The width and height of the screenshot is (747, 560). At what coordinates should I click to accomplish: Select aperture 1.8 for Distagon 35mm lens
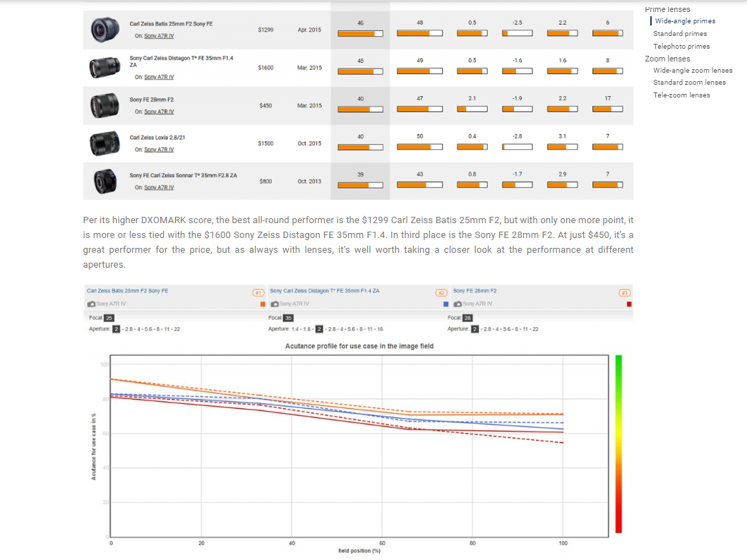307,329
